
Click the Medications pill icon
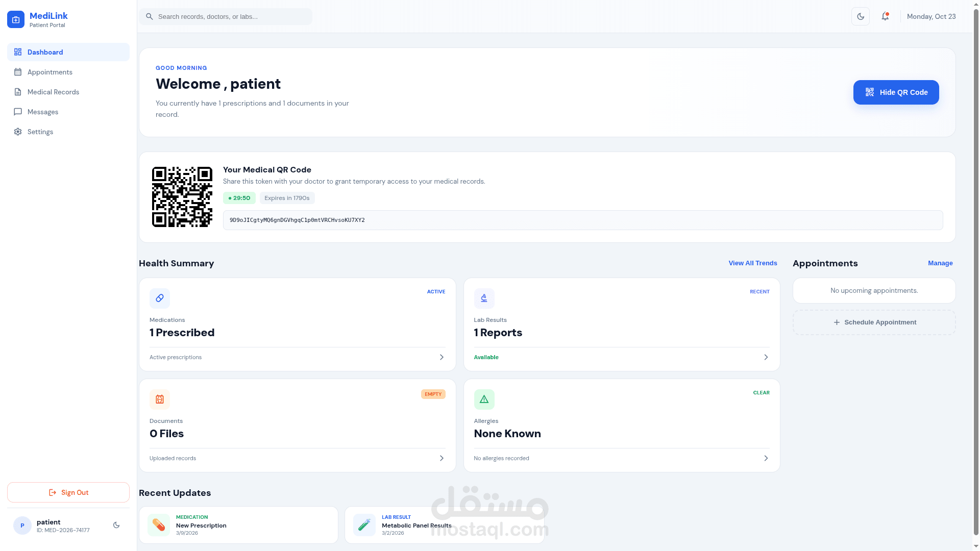point(160,298)
